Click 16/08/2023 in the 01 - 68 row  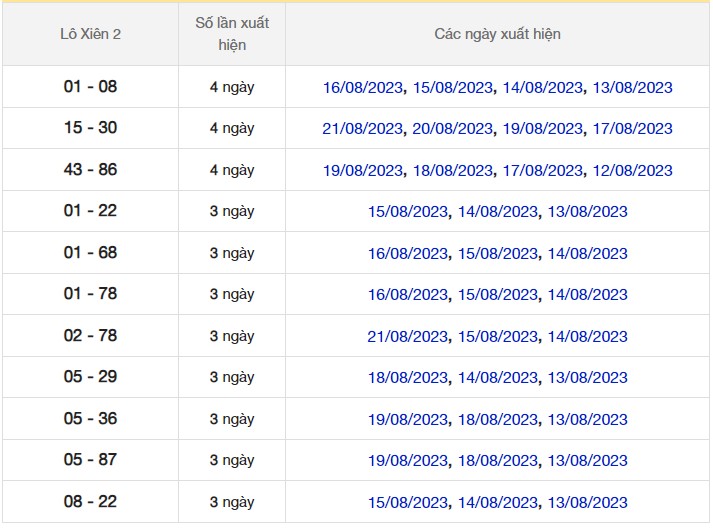click(408, 254)
